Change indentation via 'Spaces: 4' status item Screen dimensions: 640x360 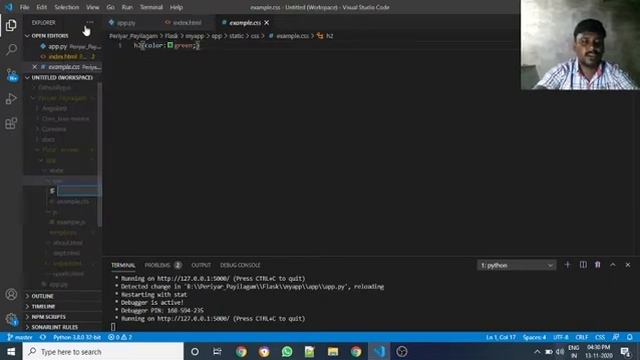click(534, 337)
